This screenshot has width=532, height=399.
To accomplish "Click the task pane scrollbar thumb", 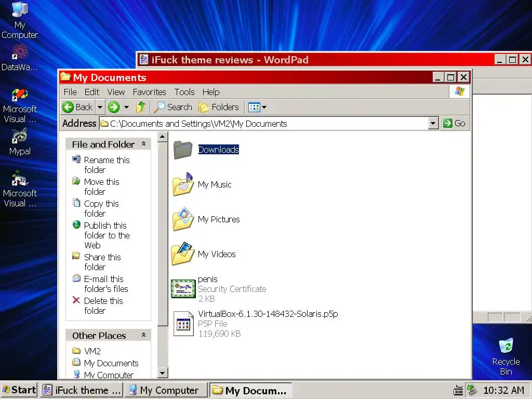I will point(163,234).
